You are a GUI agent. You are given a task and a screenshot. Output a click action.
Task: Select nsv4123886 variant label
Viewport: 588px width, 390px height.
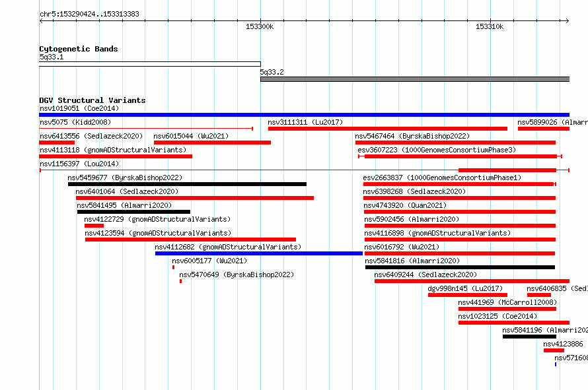tap(564, 344)
